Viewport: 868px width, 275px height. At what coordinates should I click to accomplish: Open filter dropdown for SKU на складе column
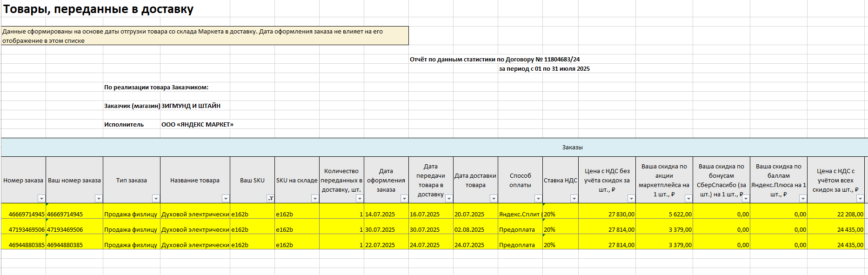tap(314, 199)
